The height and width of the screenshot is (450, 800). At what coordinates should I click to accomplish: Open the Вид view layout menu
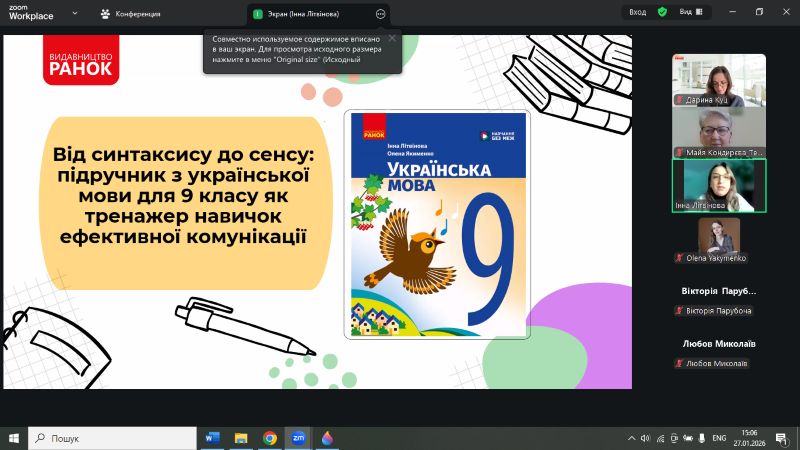(x=691, y=12)
